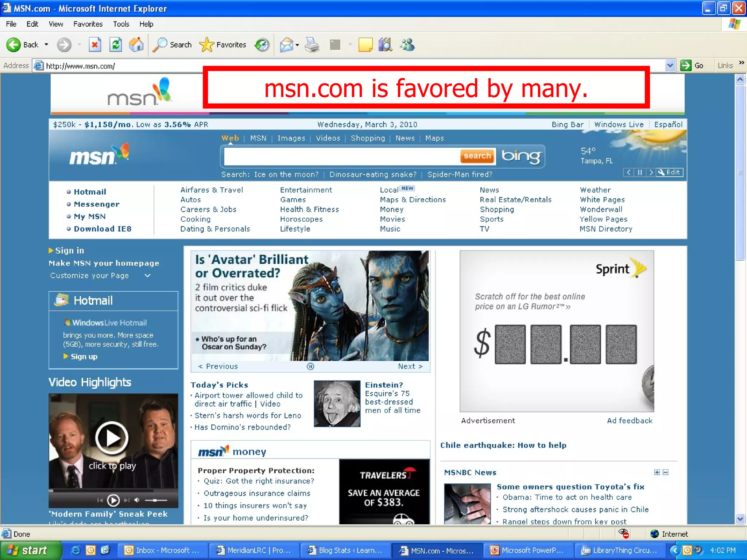Adjust the video volume slider

pos(156,500)
